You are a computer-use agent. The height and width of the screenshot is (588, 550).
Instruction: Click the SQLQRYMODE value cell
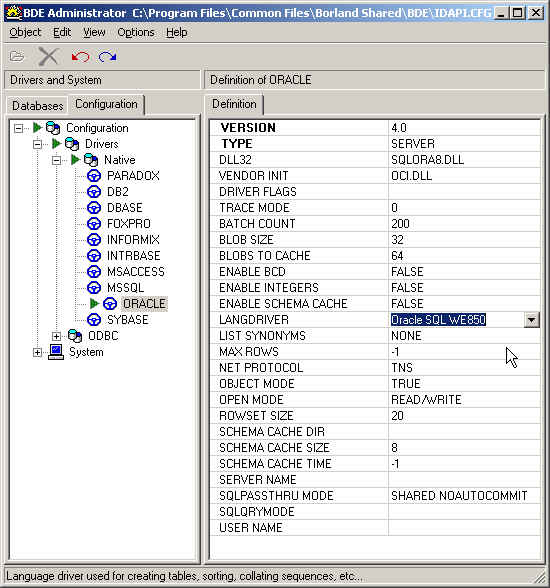point(464,512)
